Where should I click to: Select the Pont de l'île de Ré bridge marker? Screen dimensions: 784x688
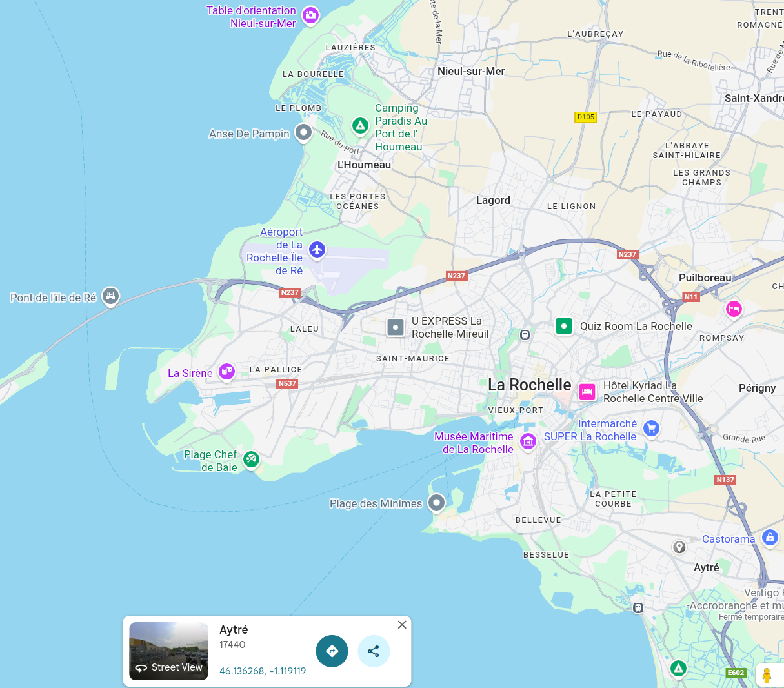[111, 296]
